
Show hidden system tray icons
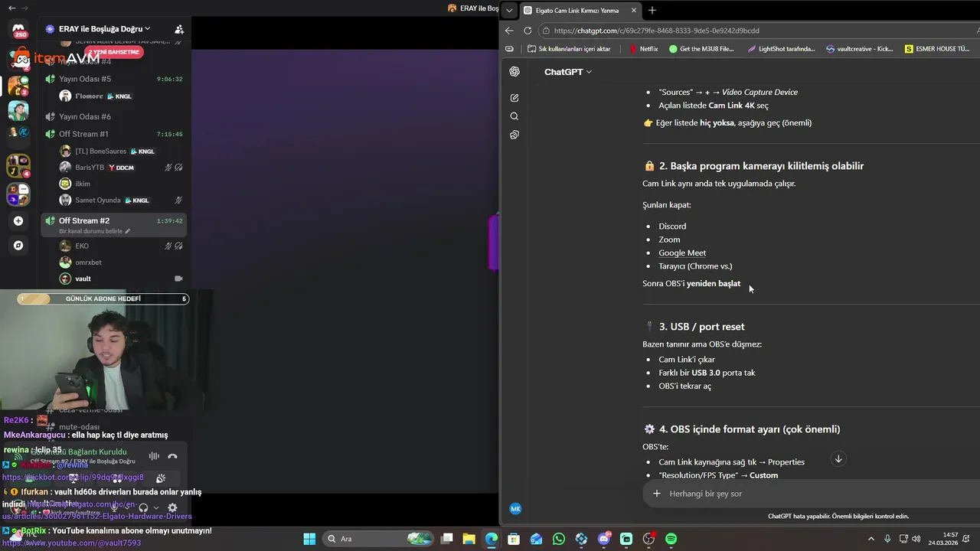(871, 539)
